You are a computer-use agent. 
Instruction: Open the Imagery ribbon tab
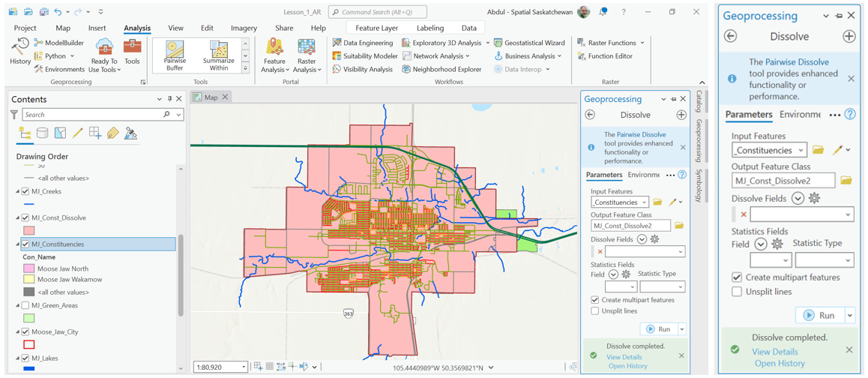click(x=244, y=28)
